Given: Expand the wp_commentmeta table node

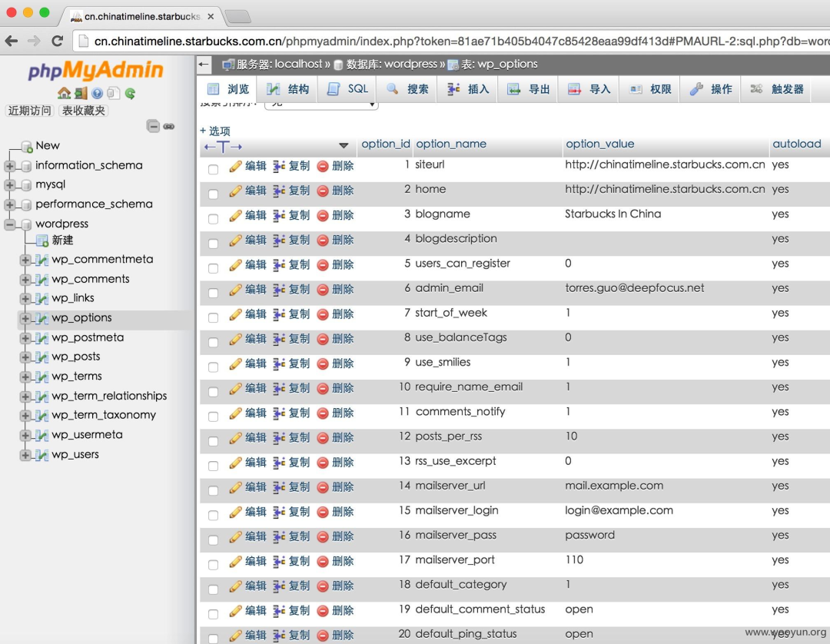Looking at the screenshot, I should 25,260.
